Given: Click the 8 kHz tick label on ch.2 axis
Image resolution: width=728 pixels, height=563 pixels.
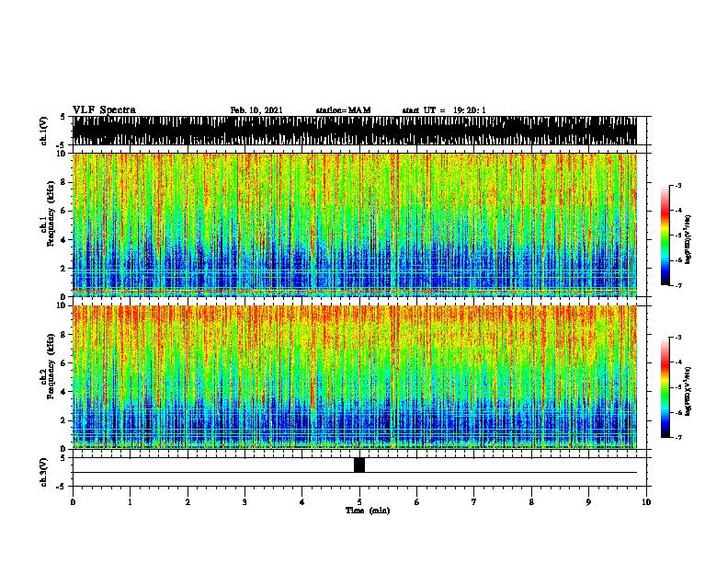Looking at the screenshot, I should (x=64, y=335).
